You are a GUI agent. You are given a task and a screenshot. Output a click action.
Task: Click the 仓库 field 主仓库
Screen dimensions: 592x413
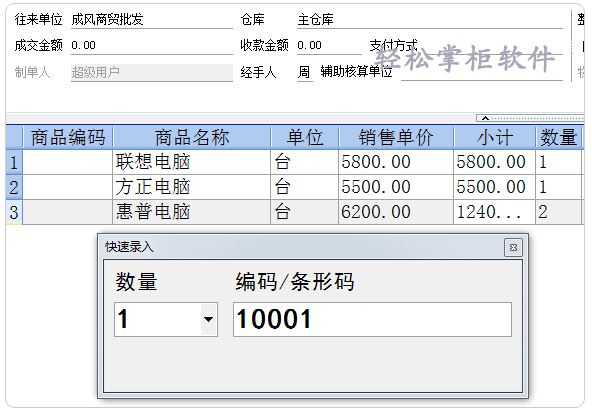click(x=430, y=19)
